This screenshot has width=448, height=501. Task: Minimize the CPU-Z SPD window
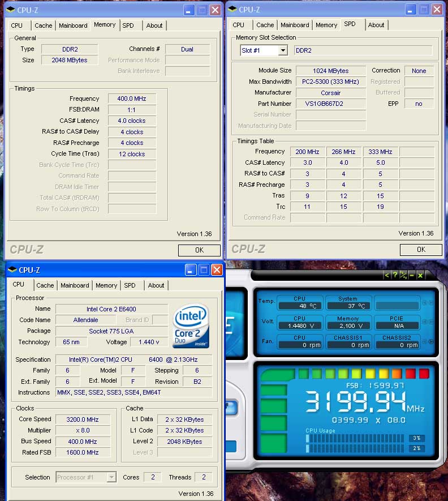[411, 10]
